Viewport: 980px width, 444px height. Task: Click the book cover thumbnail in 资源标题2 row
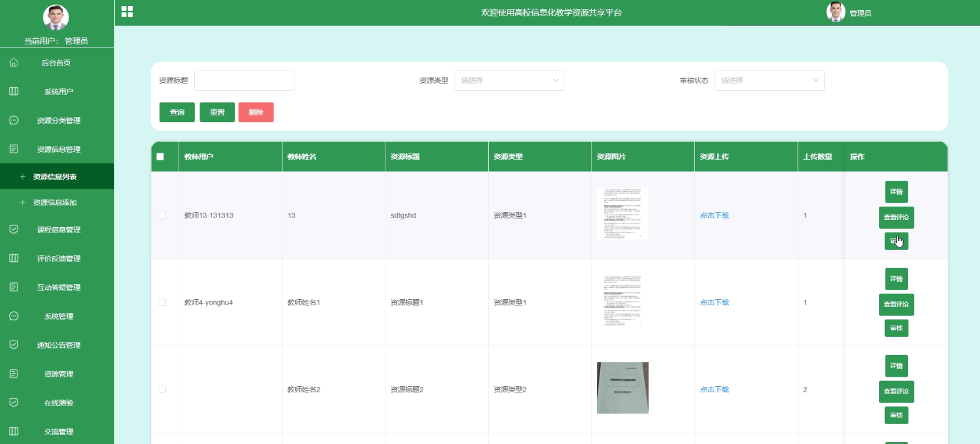(x=623, y=388)
